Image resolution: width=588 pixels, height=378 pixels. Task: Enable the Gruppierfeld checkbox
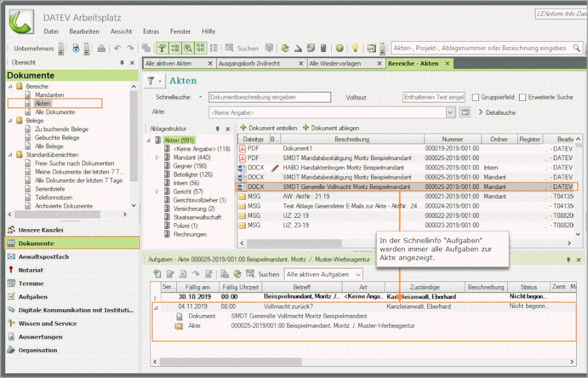pos(475,97)
